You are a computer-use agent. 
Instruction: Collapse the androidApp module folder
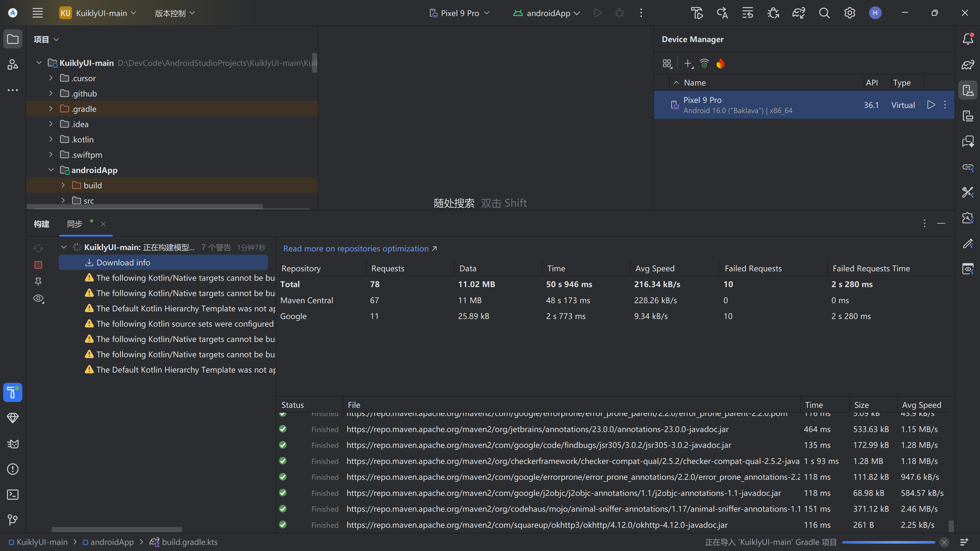click(x=51, y=170)
